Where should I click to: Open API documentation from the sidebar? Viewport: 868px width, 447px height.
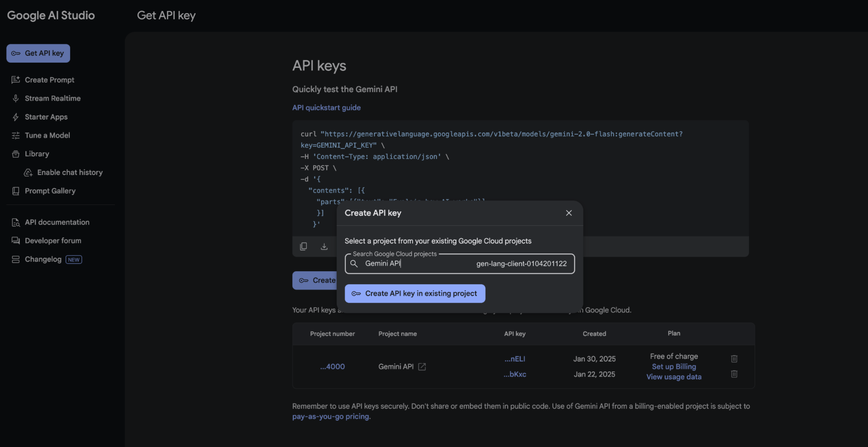click(x=57, y=222)
